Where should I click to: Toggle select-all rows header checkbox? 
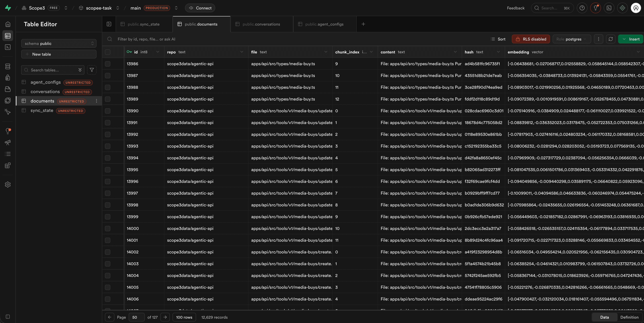(107, 52)
